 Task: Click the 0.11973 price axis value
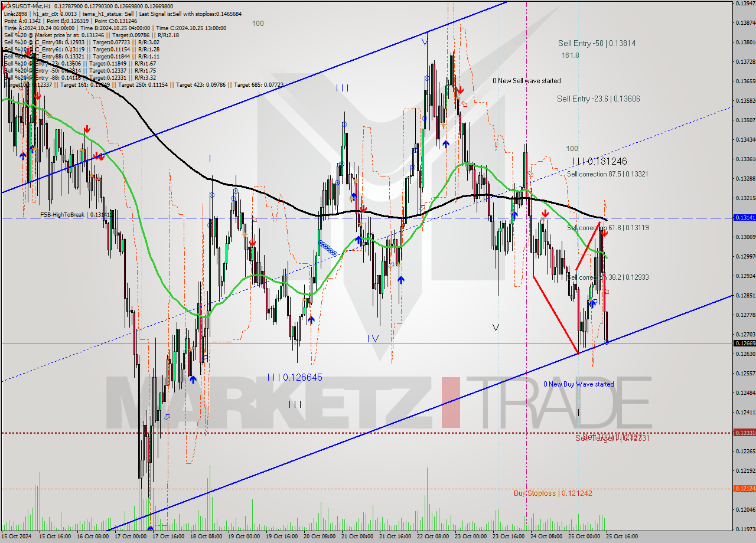click(746, 529)
